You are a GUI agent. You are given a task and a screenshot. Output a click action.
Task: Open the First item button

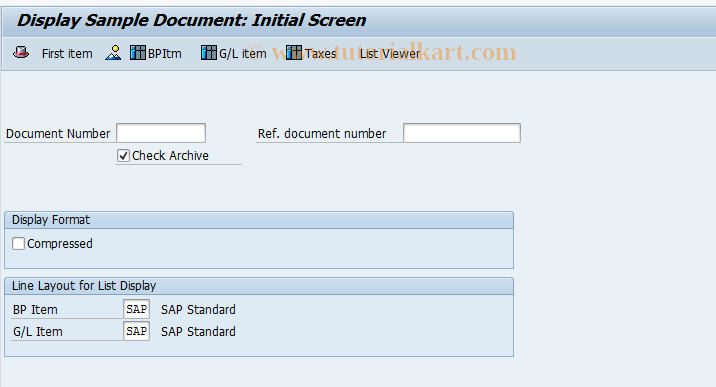click(x=67, y=53)
